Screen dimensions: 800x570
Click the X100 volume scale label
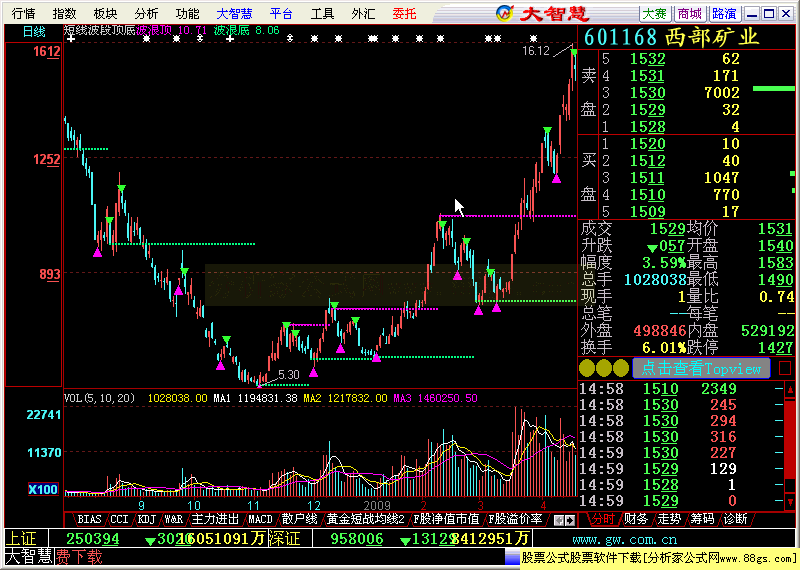click(x=43, y=489)
